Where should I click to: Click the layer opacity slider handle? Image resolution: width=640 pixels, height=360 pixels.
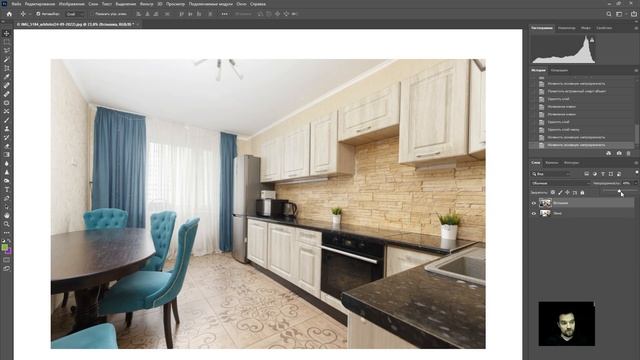pos(620,191)
